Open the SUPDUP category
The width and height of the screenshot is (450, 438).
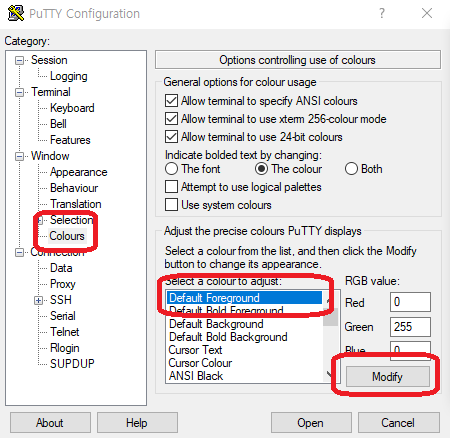[72, 364]
